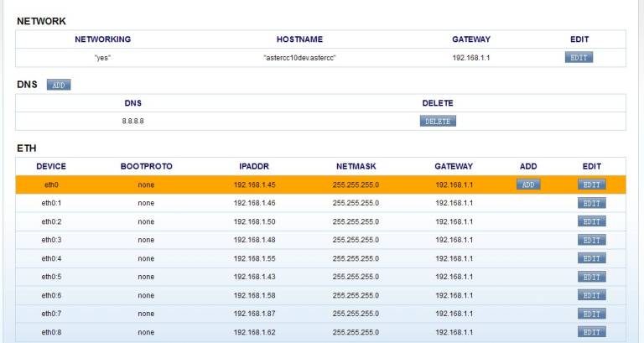The height and width of the screenshot is (343, 644).
Task: Edit the eth0:7 interface
Action: [x=591, y=314]
